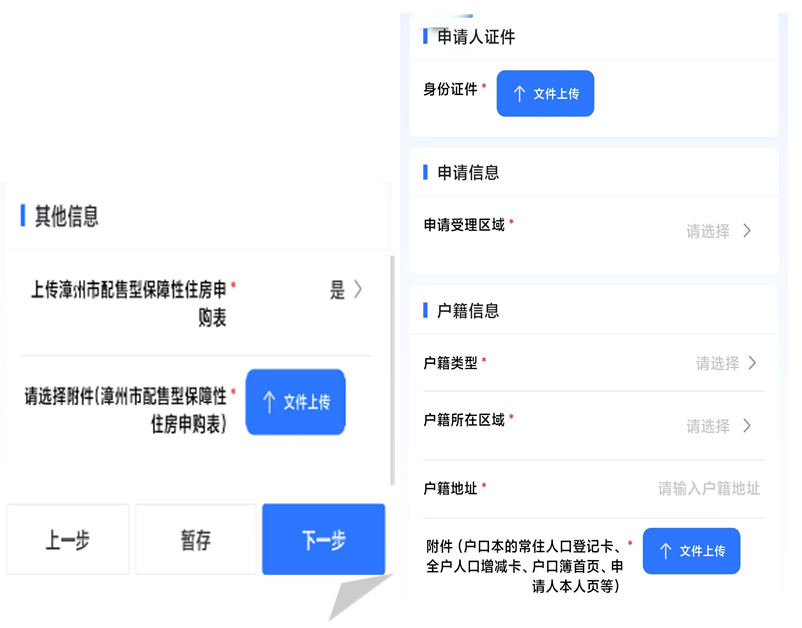Click the 户籍地址 input field
This screenshot has width=802, height=628.
click(x=710, y=488)
